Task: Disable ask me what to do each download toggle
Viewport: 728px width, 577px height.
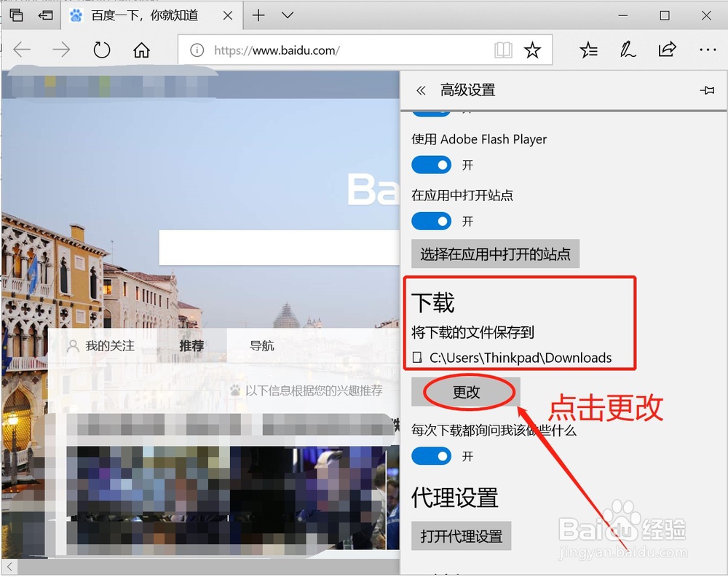Action: click(431, 456)
